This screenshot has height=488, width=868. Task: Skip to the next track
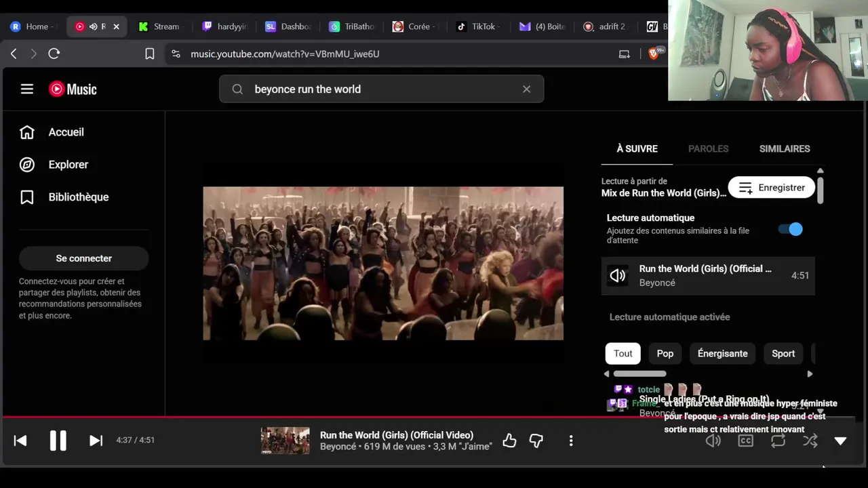click(x=96, y=441)
